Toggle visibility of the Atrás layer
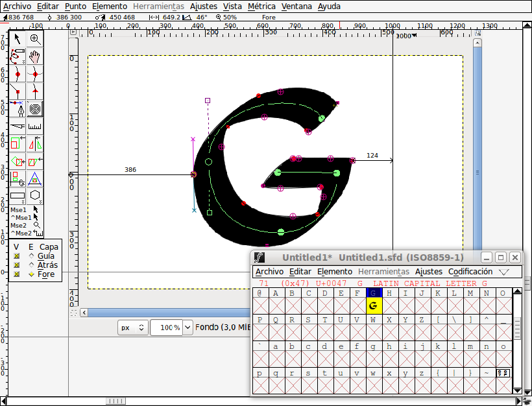 (x=17, y=265)
